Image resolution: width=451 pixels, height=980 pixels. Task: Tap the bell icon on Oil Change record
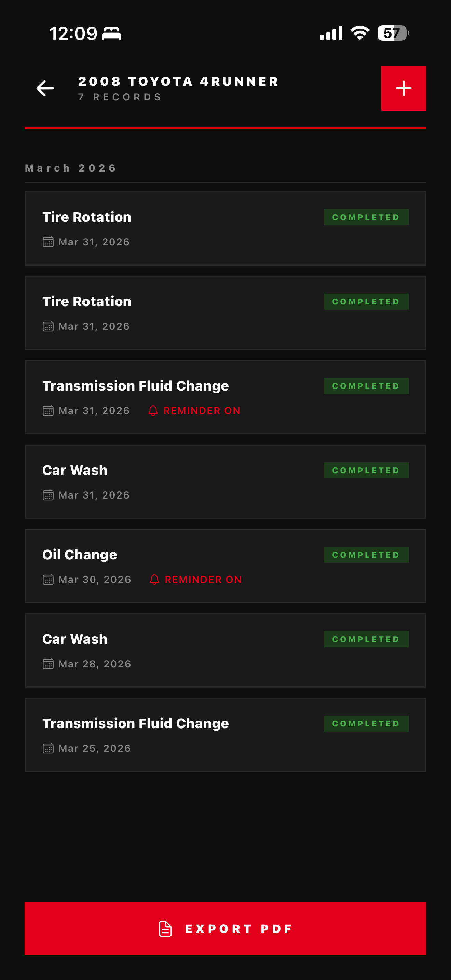(x=154, y=580)
